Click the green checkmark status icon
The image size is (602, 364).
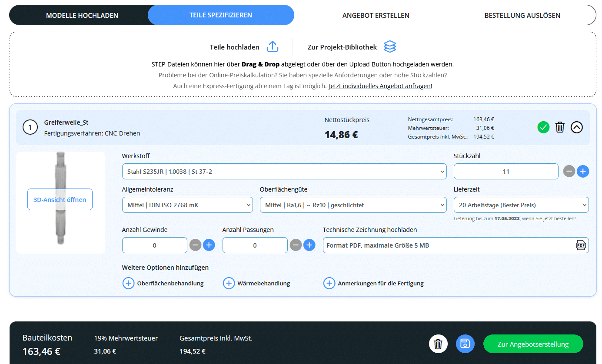point(543,127)
